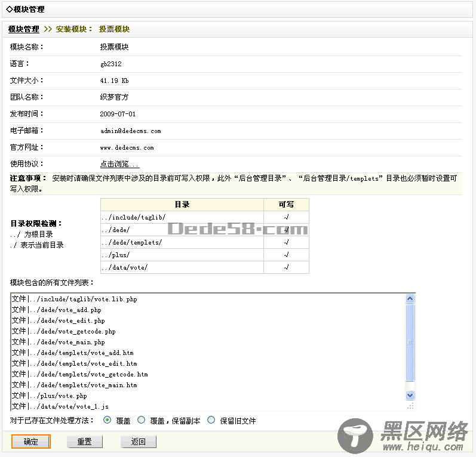Click file entry ../data/vote/vote_1.js
Viewport: 476px width, 457px height.
coord(60,406)
